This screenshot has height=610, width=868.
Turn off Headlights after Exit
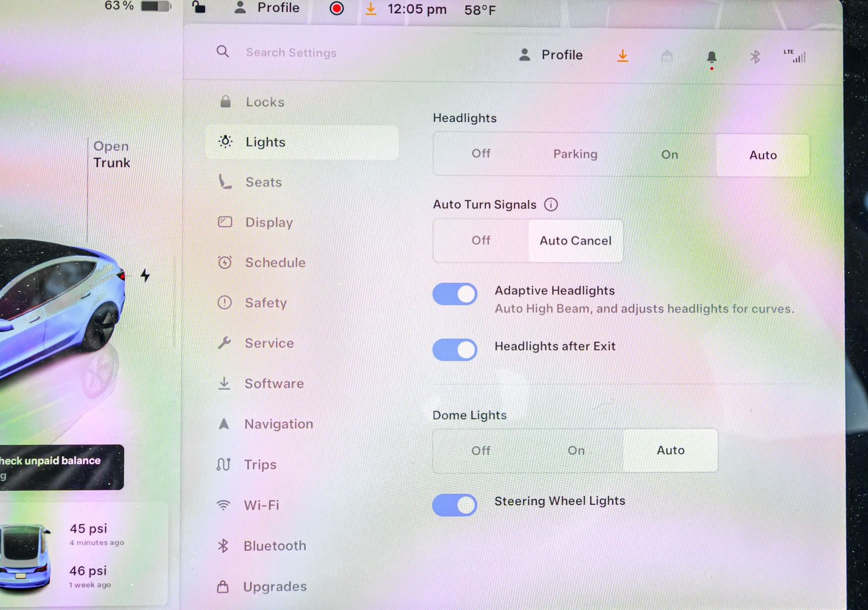click(455, 350)
